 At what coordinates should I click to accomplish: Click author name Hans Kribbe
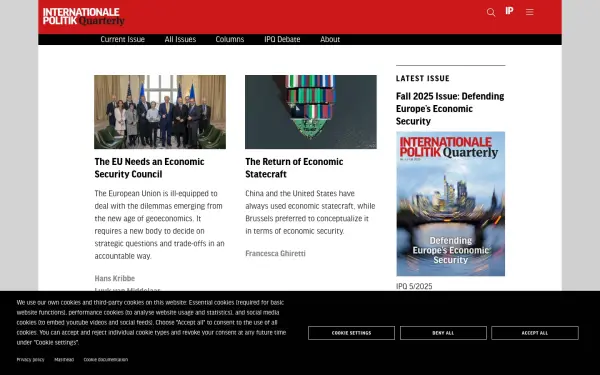point(114,278)
